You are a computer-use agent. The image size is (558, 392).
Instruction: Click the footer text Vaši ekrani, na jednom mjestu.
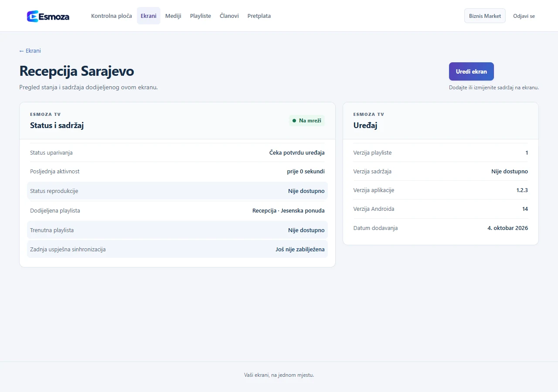pos(279,375)
